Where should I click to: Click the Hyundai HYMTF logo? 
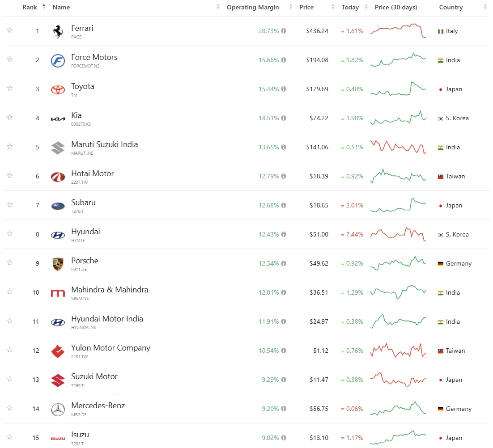tap(58, 235)
